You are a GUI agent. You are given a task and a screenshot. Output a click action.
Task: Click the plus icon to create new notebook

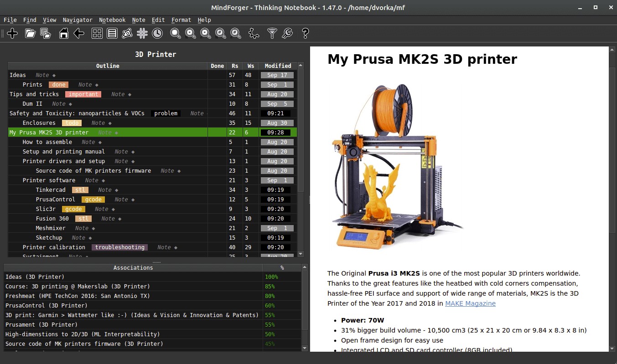tap(13, 33)
